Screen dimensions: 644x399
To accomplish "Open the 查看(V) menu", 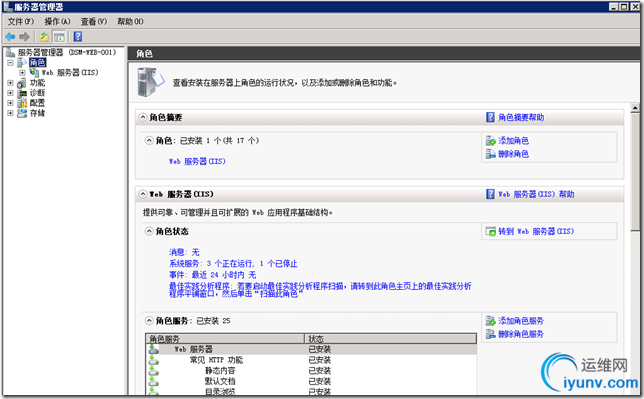I will click(x=94, y=21).
